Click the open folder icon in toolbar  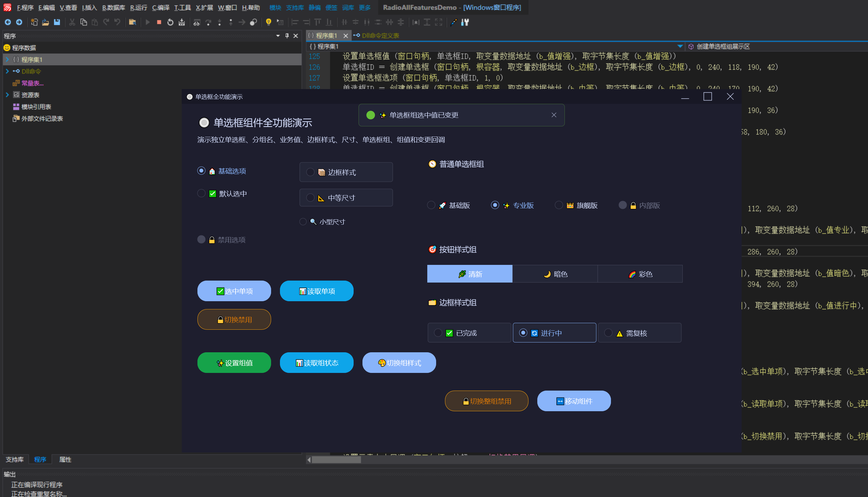pos(46,22)
